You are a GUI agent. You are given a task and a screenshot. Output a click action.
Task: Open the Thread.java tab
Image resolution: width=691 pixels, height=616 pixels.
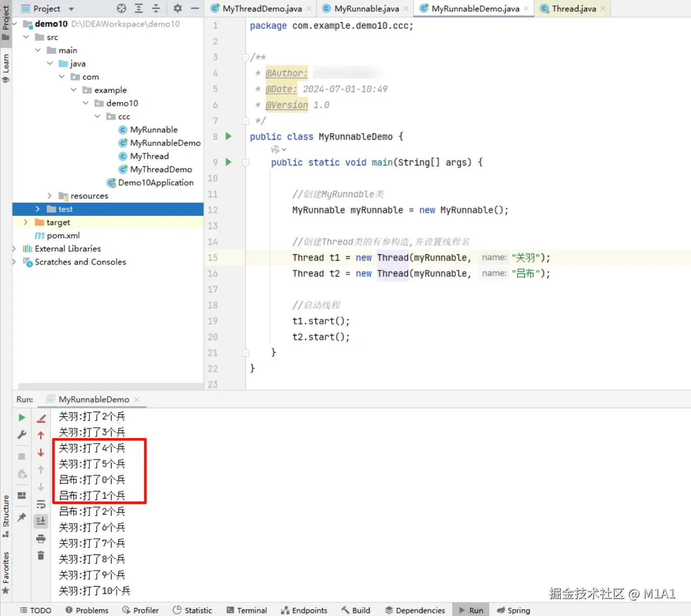coord(574,9)
